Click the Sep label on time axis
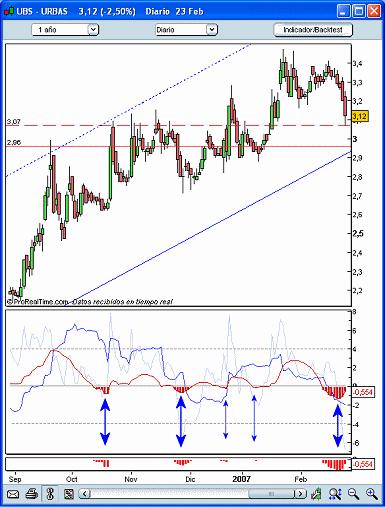Viewport: 385px width, 507px height. [x=15, y=479]
